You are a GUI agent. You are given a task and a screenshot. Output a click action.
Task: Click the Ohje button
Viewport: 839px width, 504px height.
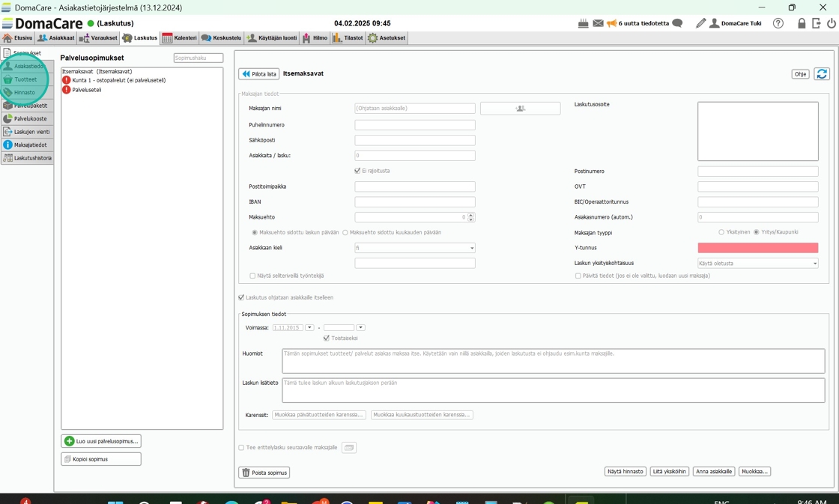pyautogui.click(x=801, y=74)
